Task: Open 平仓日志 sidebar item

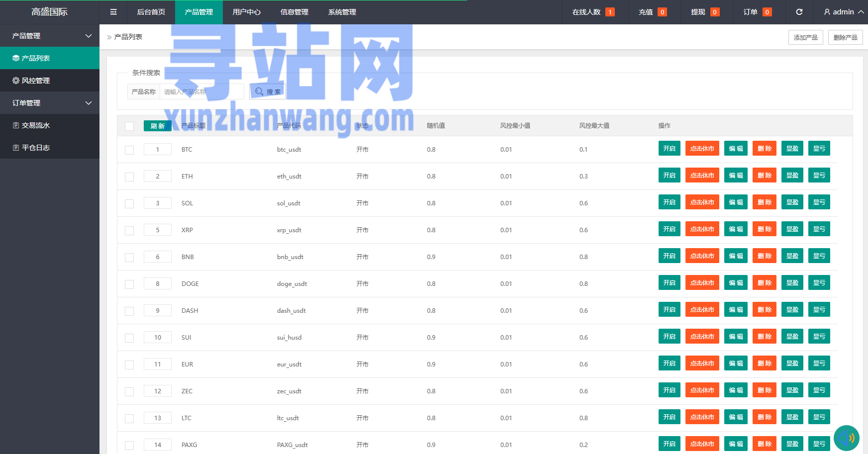Action: 35,148
